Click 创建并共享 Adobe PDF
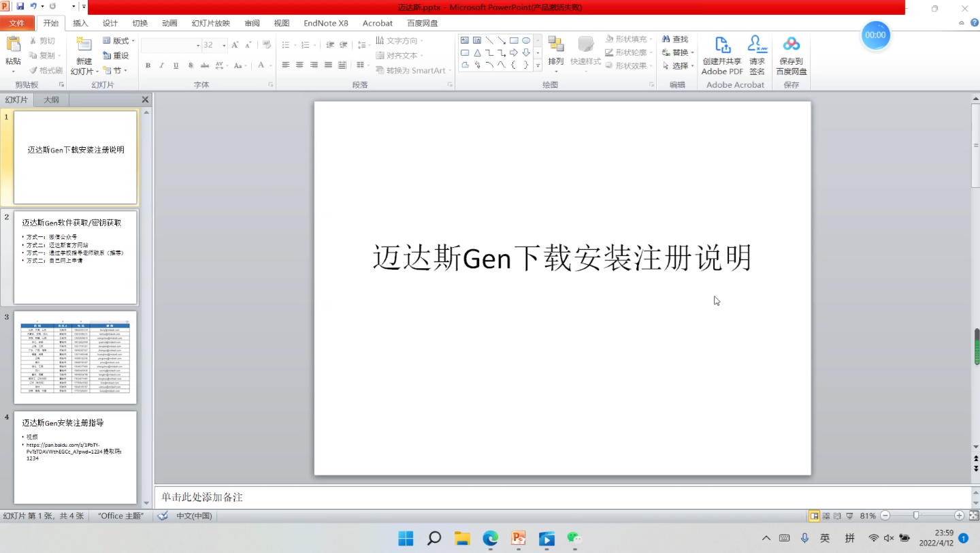This screenshot has height=553, width=980. click(722, 56)
